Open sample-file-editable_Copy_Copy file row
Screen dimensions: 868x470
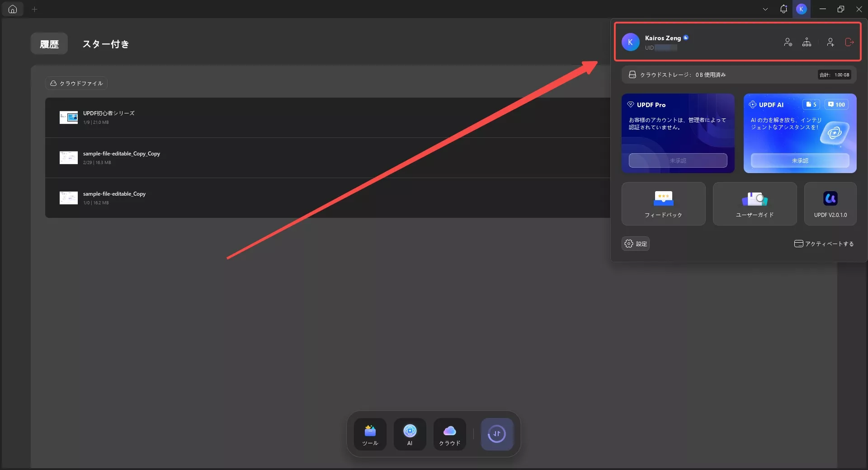click(x=328, y=158)
